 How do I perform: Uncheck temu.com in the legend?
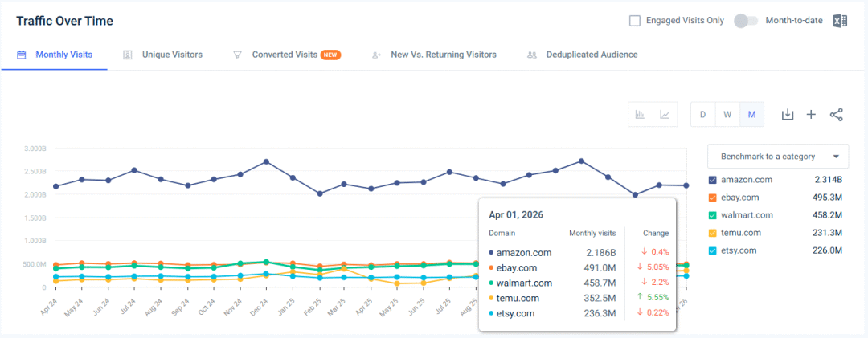pos(712,233)
